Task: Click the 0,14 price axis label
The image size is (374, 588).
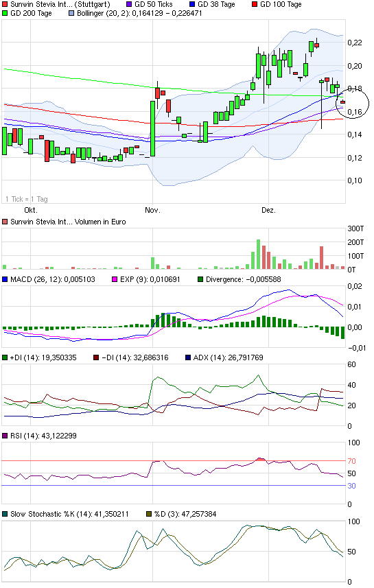Action: [355, 134]
